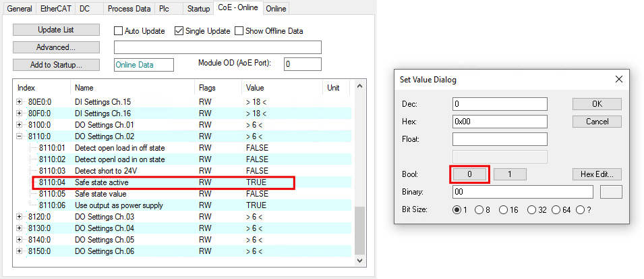
Task: Collapse the 8110:0 DO Settings Ch.02 node
Action: pyautogui.click(x=20, y=136)
